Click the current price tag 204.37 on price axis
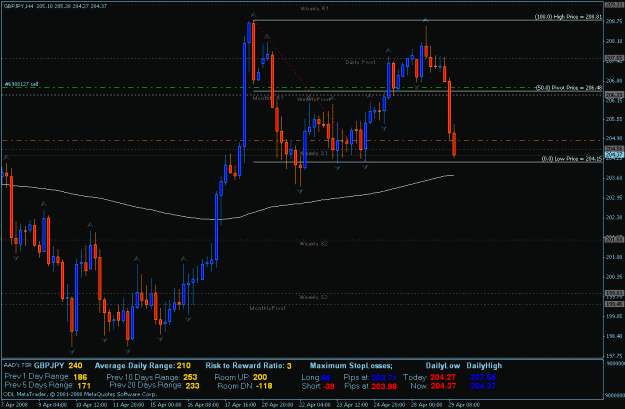625x409 pixels. point(614,155)
